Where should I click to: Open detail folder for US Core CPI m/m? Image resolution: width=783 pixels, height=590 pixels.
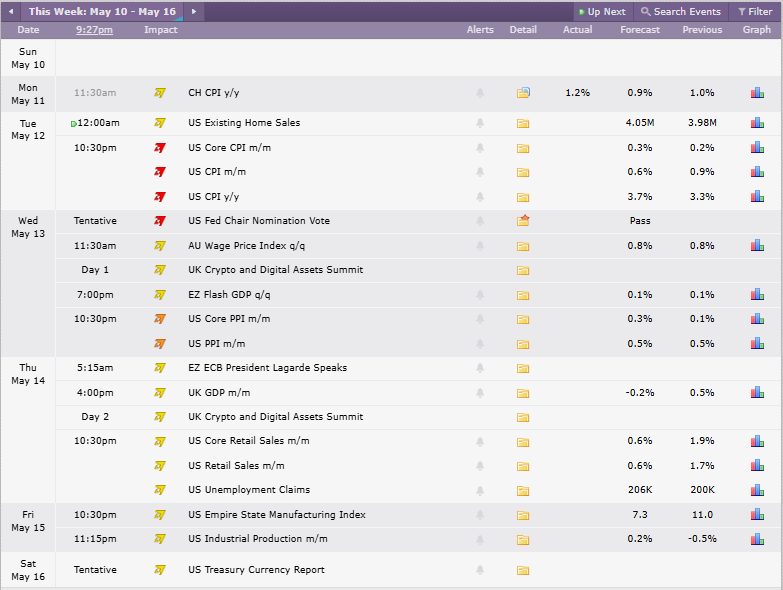coord(523,148)
